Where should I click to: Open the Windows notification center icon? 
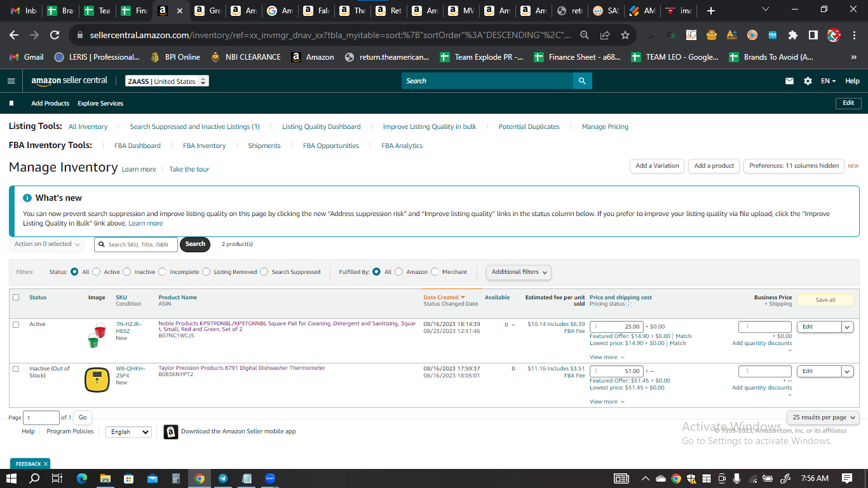(847, 478)
